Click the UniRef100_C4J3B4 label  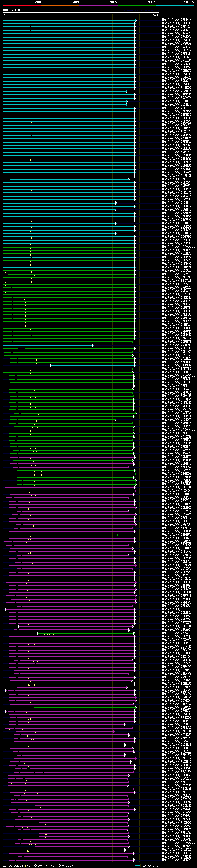(177, 365)
